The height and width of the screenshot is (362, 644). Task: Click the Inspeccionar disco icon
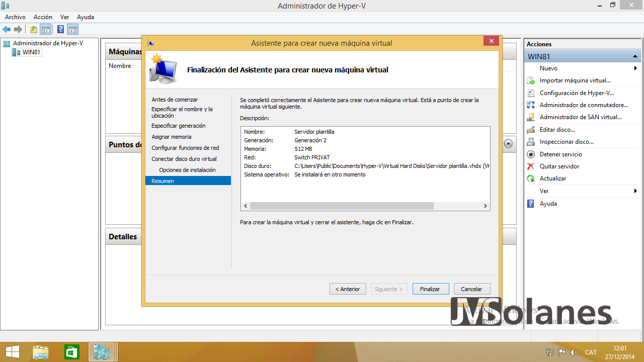pos(531,142)
